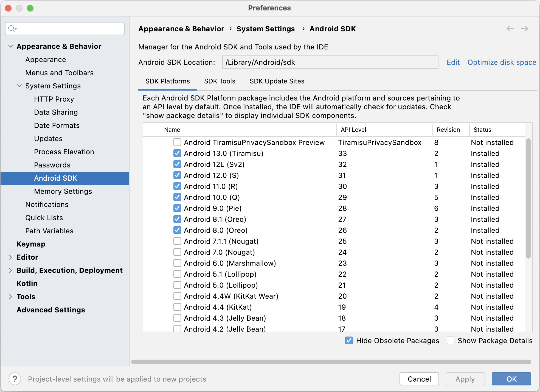Uncheck Android 13.0 (Tiramisu) platform
This screenshot has width=540, height=392.
click(x=177, y=153)
